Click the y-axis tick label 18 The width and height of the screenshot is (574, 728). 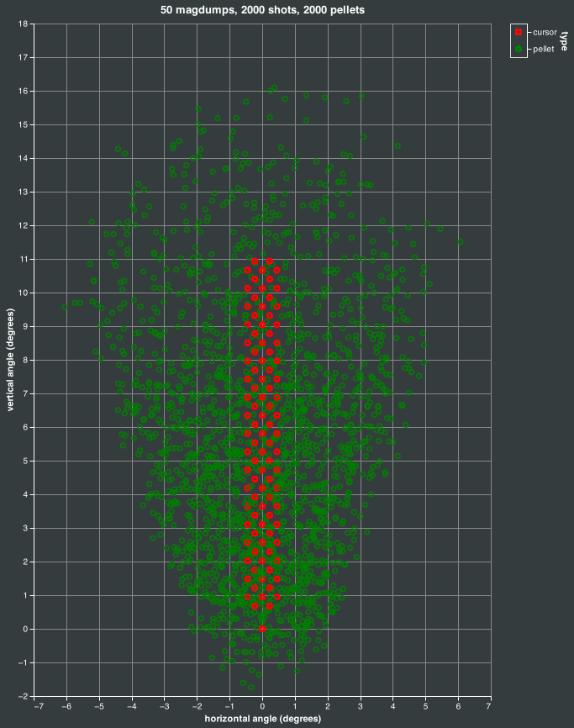pyautogui.click(x=24, y=24)
